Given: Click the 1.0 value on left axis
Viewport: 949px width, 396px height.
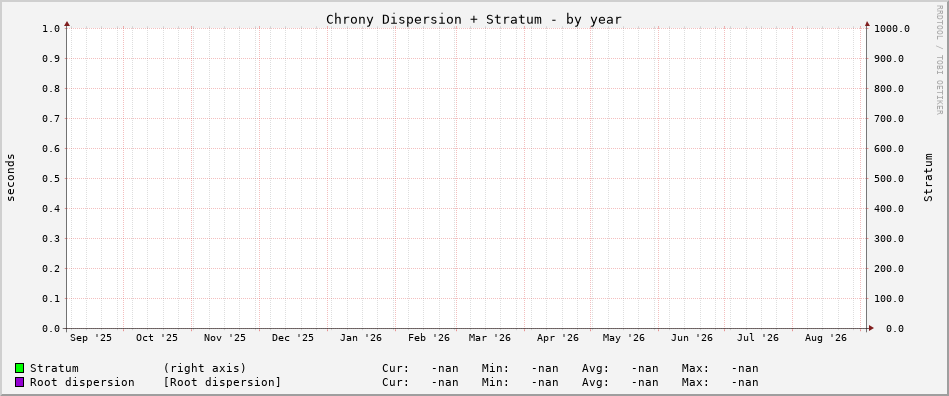Looking at the screenshot, I should point(51,28).
